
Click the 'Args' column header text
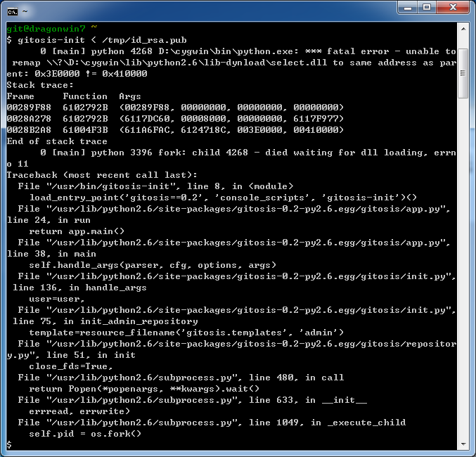(130, 96)
